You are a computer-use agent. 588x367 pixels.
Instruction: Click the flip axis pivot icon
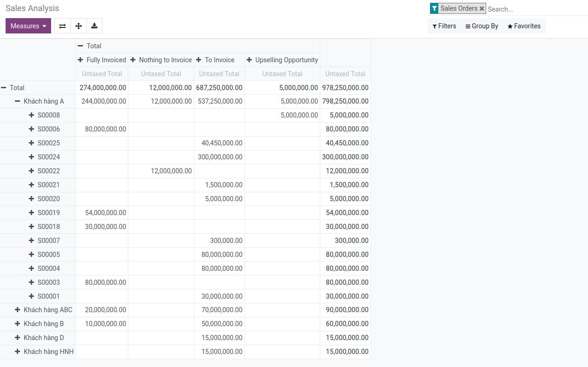coord(62,26)
